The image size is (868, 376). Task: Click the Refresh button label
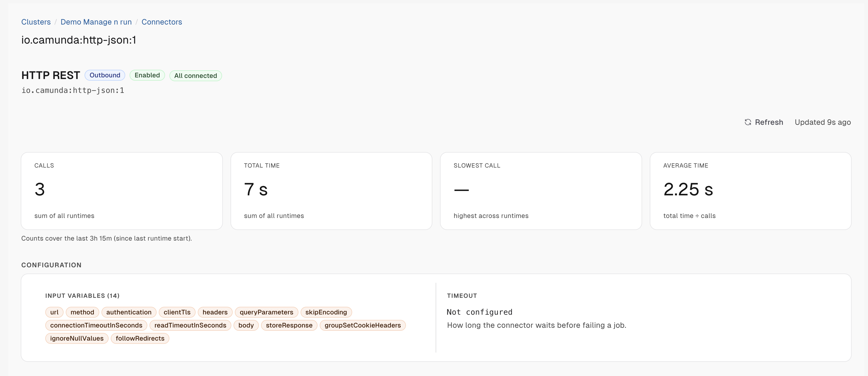pyautogui.click(x=769, y=122)
